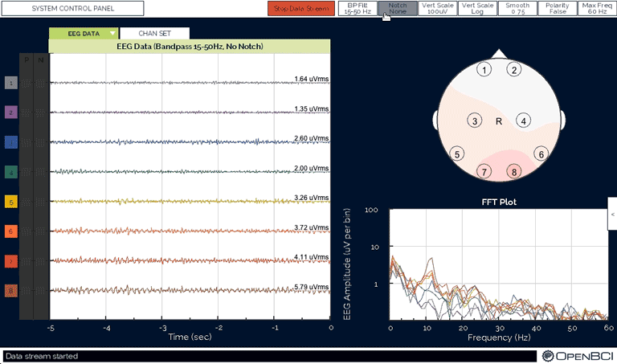Screen dimensions: 617x364
Task: Click the 5.79 uVrms reading
Action: coord(311,287)
